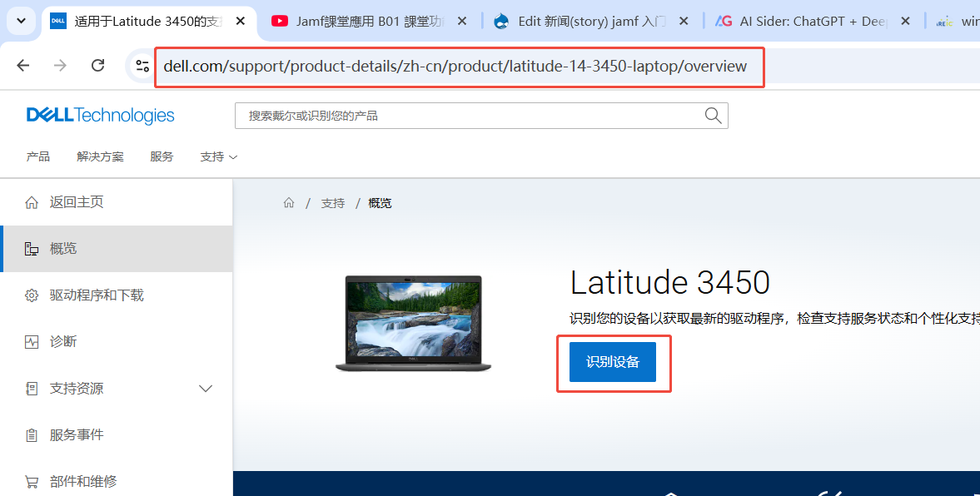Switch to the Latitude 3450 support tab
The image size is (980, 496).
pyautogui.click(x=148, y=22)
